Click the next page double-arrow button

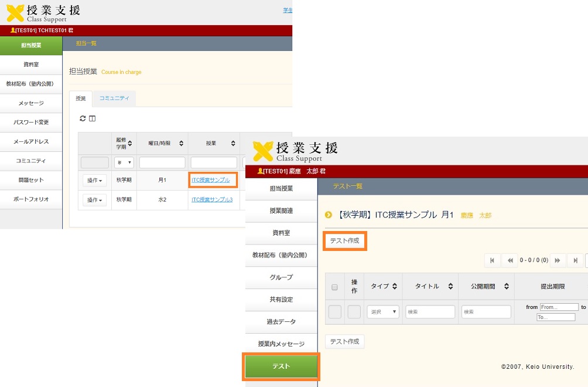coord(557,260)
